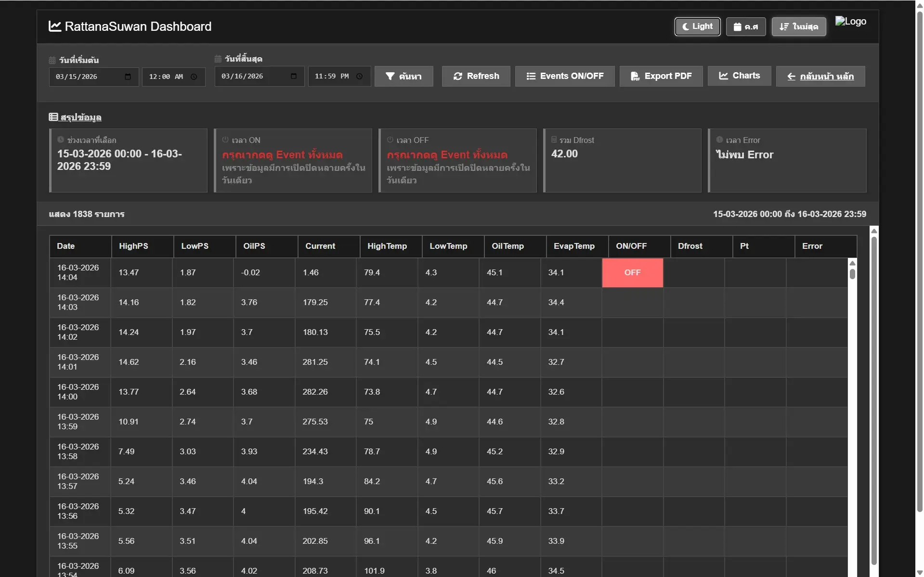Viewport: 924px width, 577px height.
Task: Toggle the ค.ศ calendar era button
Action: 745,27
